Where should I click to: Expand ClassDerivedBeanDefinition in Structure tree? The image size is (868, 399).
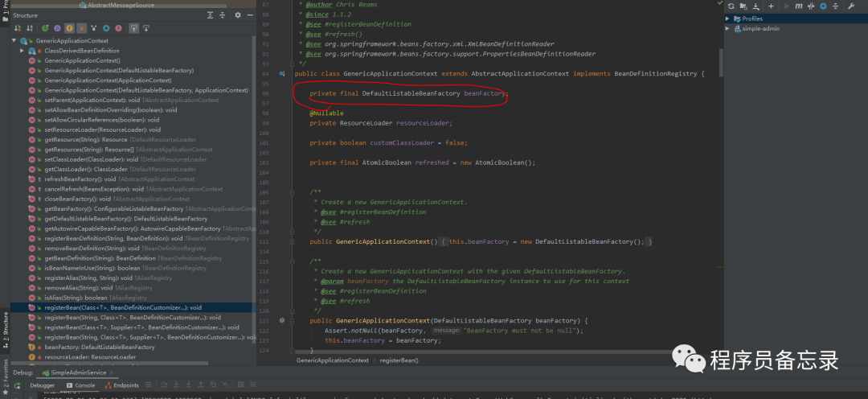tap(23, 51)
